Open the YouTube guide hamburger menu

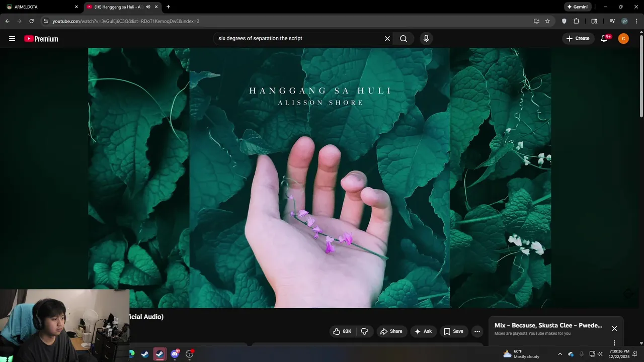(12, 39)
